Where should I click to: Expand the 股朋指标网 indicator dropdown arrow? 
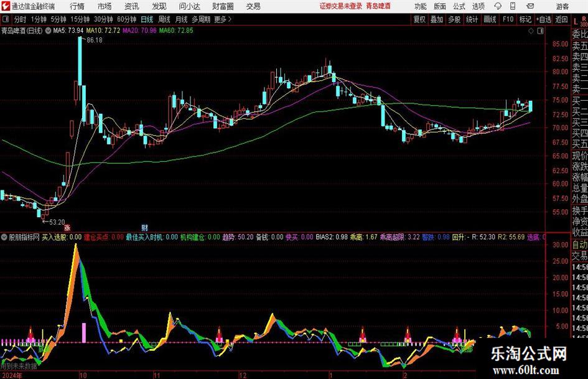(x=4, y=237)
